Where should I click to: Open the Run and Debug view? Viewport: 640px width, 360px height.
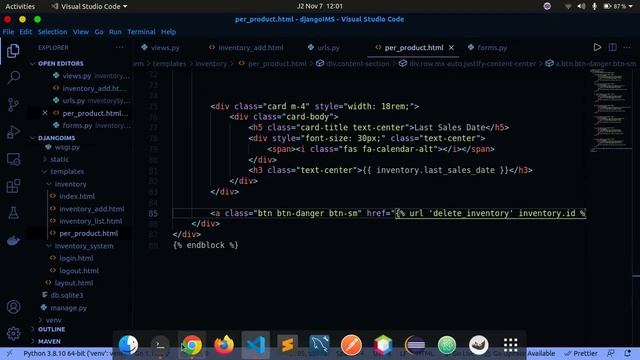(13, 132)
